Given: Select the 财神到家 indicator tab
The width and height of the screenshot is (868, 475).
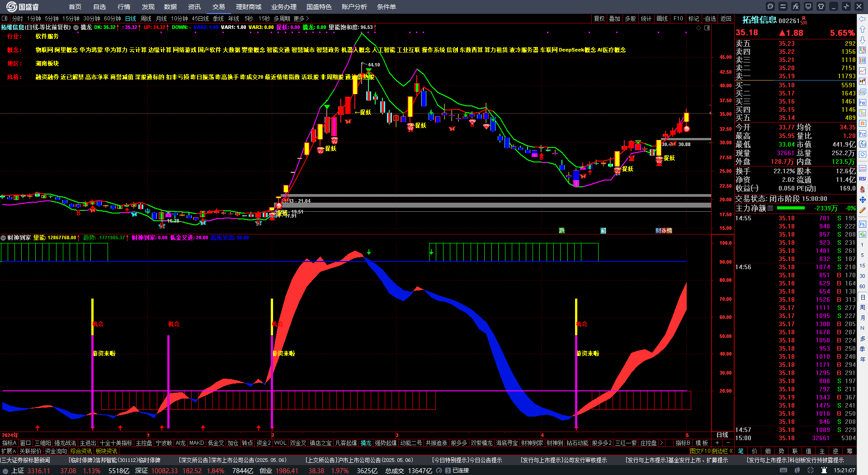Looking at the screenshot, I should pos(532,443).
